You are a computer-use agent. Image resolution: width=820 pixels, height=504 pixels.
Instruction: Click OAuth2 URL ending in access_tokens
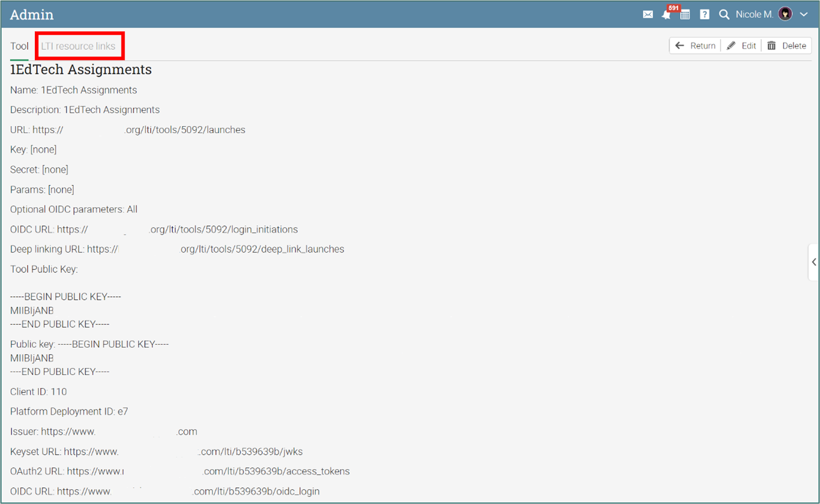[180, 471]
